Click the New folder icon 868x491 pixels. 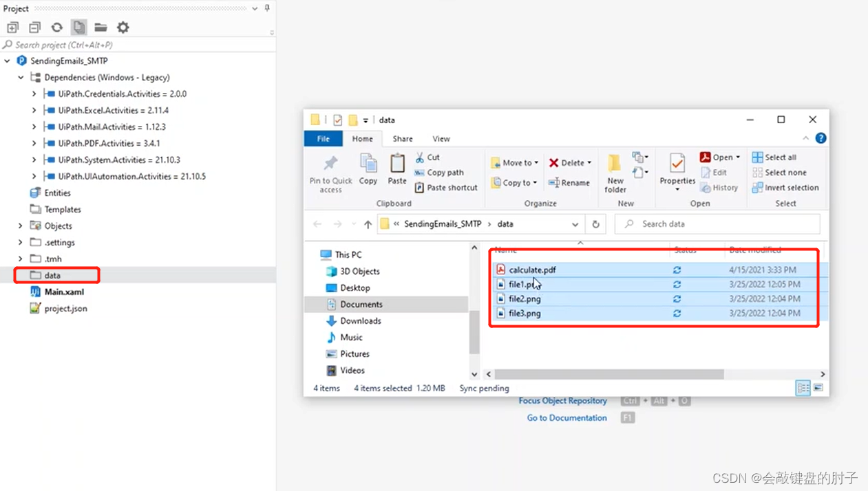(615, 173)
